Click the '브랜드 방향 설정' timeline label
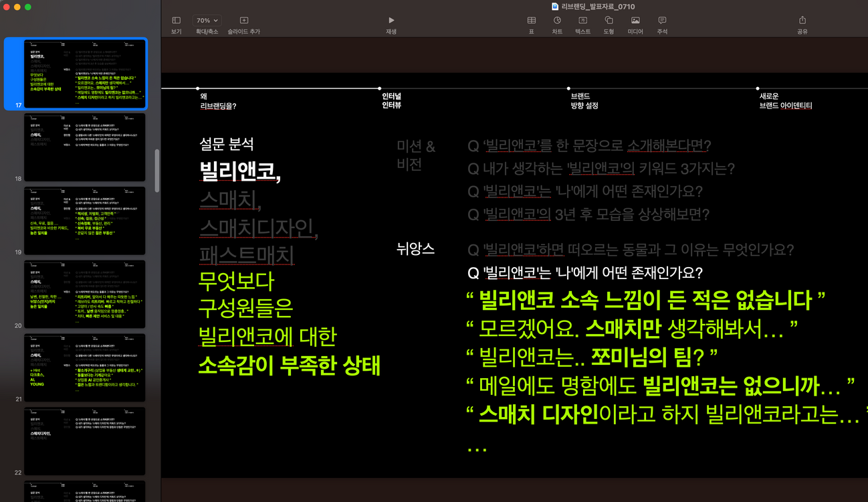Image resolution: width=868 pixels, height=502 pixels. click(584, 101)
